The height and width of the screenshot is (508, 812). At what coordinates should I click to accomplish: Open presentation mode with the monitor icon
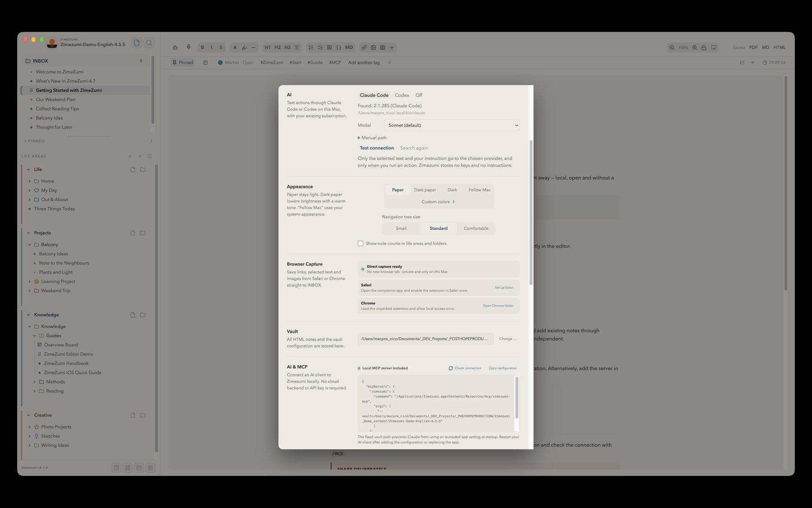(x=714, y=47)
